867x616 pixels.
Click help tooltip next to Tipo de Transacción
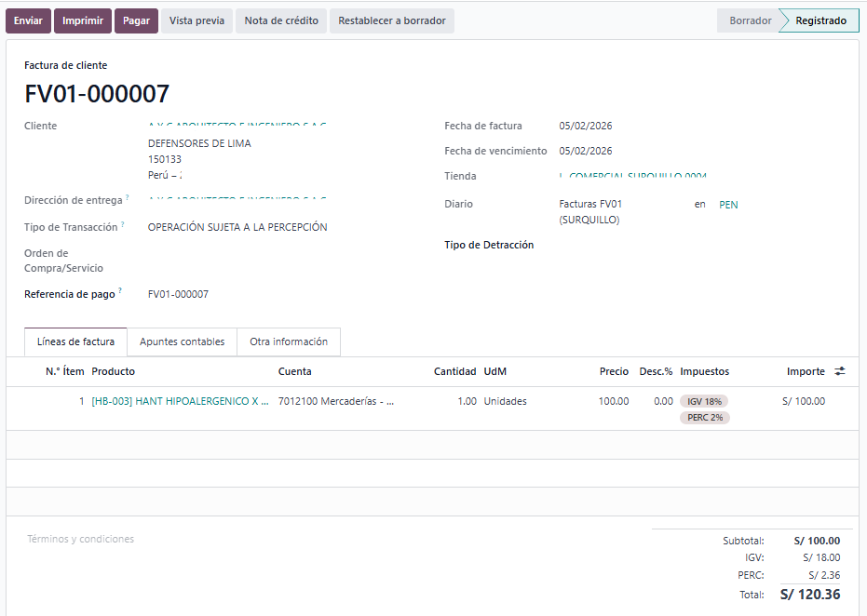pyautogui.click(x=123, y=224)
